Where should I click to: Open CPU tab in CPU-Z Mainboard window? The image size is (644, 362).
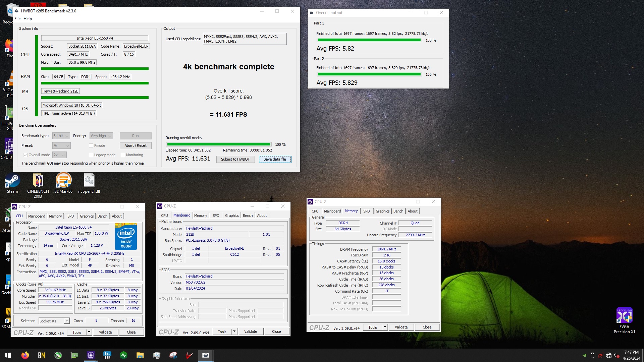(164, 216)
